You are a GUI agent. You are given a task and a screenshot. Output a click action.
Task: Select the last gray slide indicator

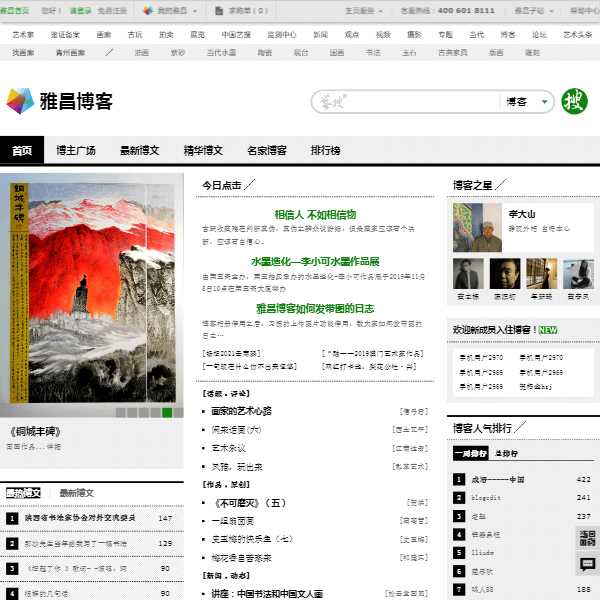(179, 412)
